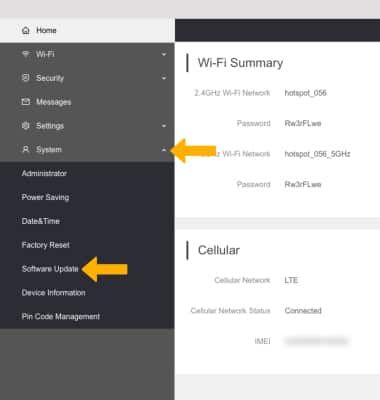
Task: Click the Settings gear icon
Action: (x=26, y=126)
